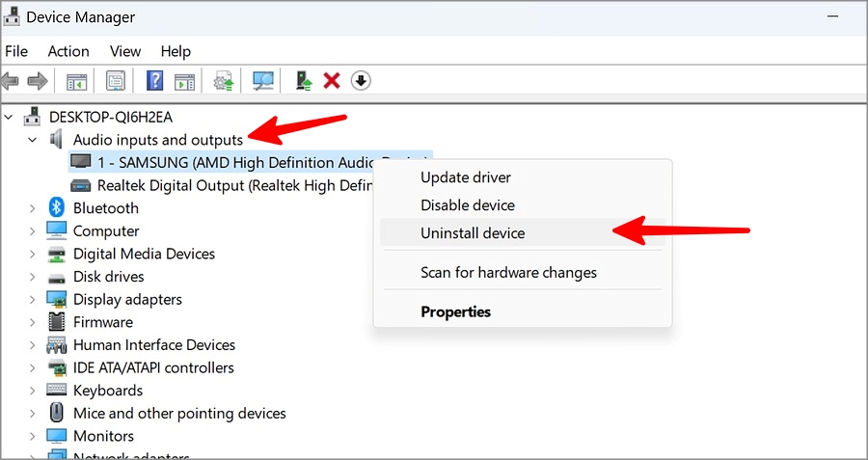
Task: Toggle the console tree toolbar icon
Action: coord(77,81)
